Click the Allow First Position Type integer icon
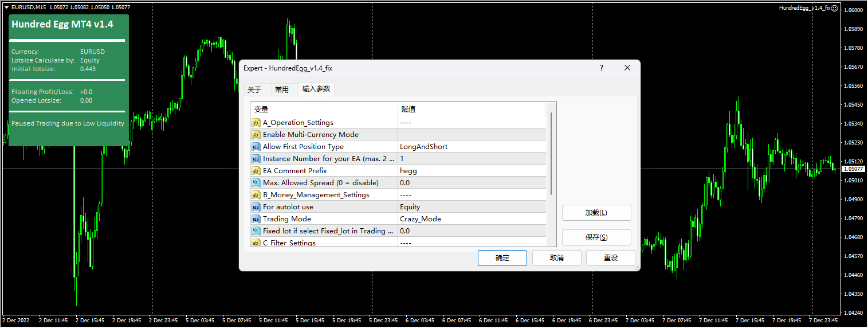The image size is (868, 328). tap(256, 147)
